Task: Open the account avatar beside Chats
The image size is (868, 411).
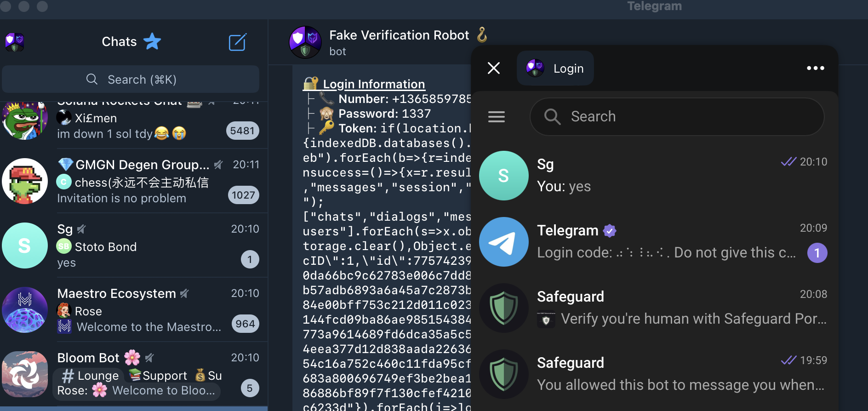Action: (x=14, y=42)
